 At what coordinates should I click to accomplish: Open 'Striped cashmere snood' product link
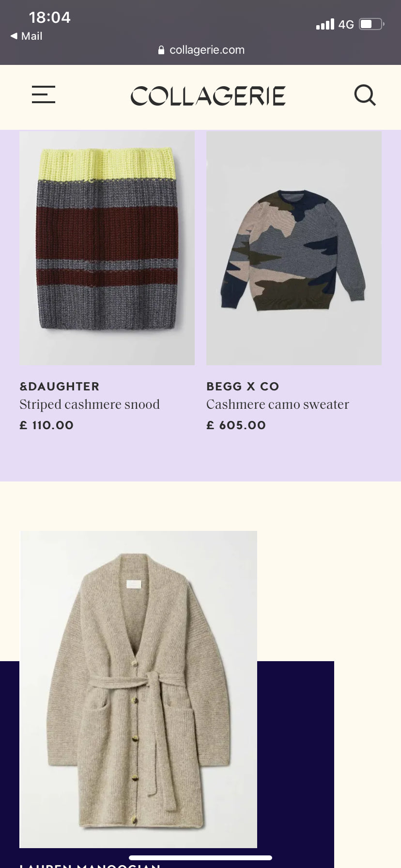[x=90, y=404]
